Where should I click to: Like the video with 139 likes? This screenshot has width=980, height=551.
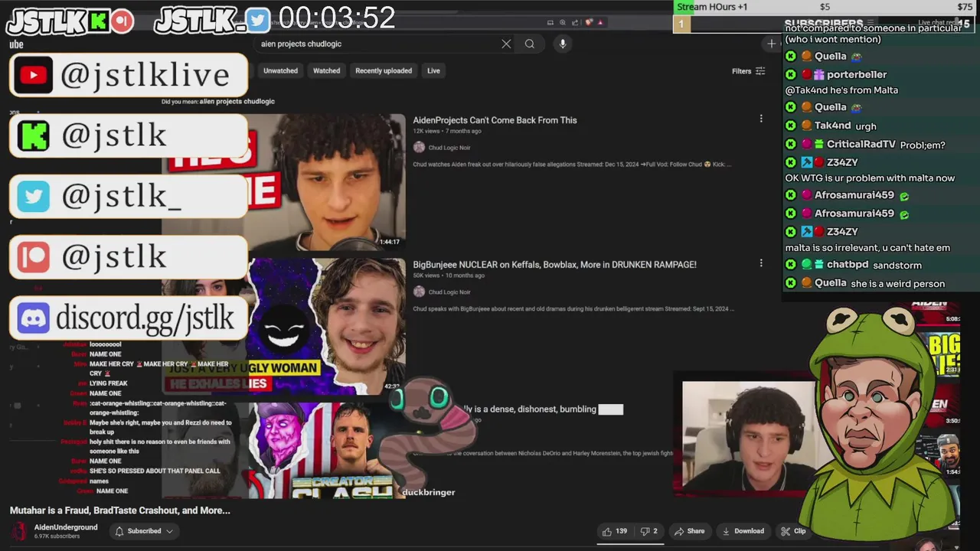(x=615, y=531)
